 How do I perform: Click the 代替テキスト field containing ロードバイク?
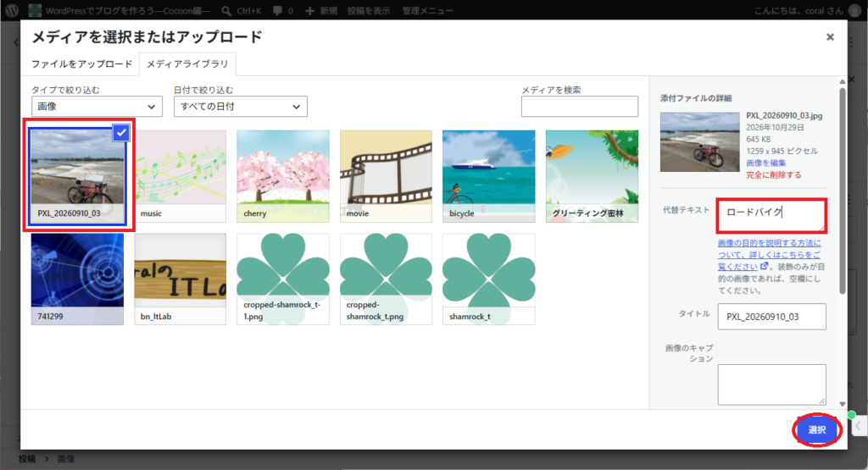pos(771,215)
